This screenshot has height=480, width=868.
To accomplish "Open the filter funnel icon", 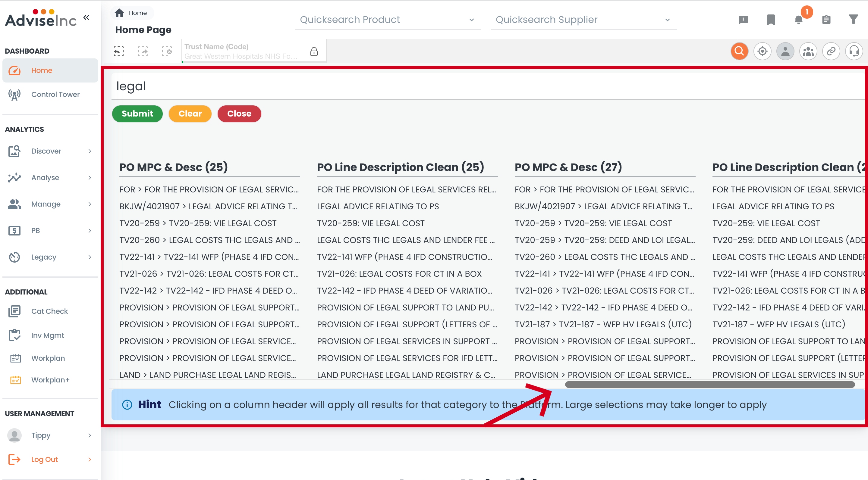I will pos(853,20).
